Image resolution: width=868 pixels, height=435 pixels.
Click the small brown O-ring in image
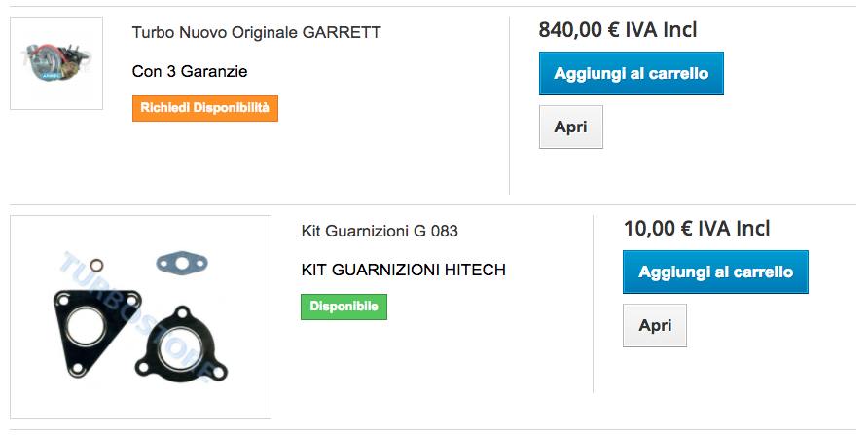[x=96, y=264]
